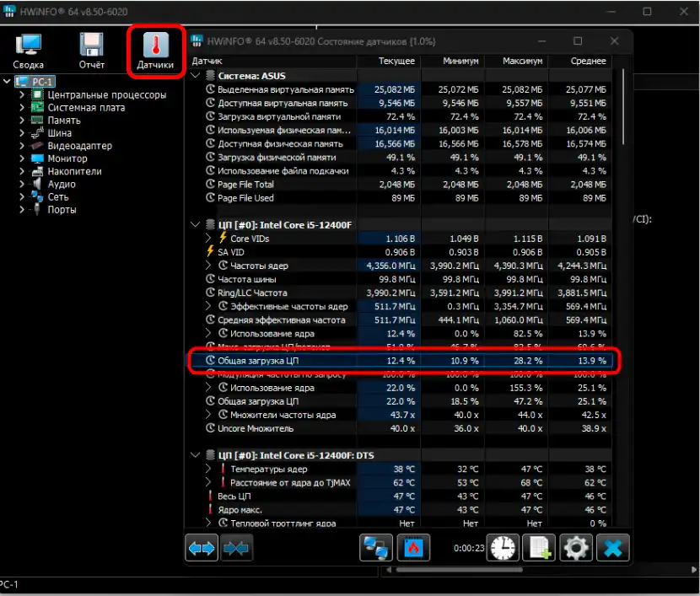The height and width of the screenshot is (596, 700).
Task: Click the Шина bus icon
Action: [x=37, y=133]
